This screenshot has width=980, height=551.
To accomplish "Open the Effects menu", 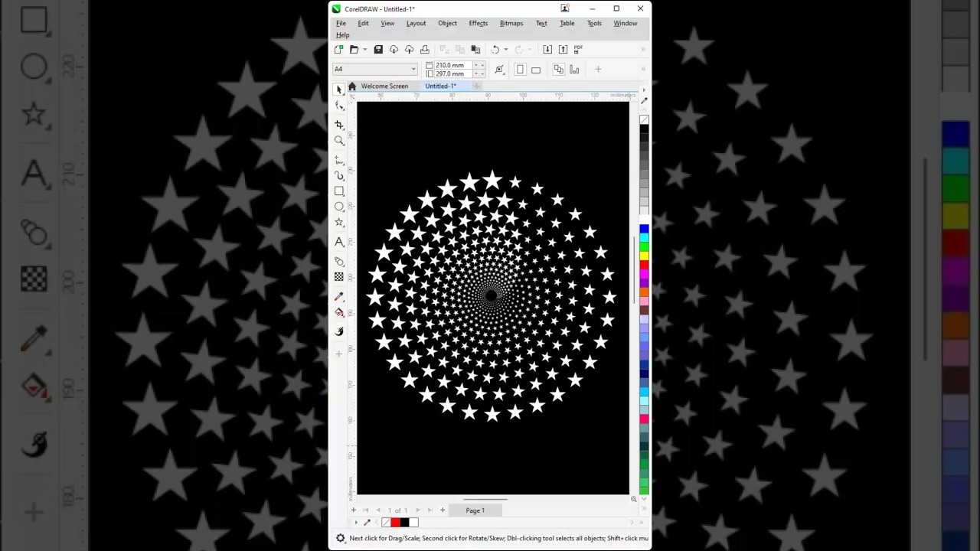I will (478, 24).
